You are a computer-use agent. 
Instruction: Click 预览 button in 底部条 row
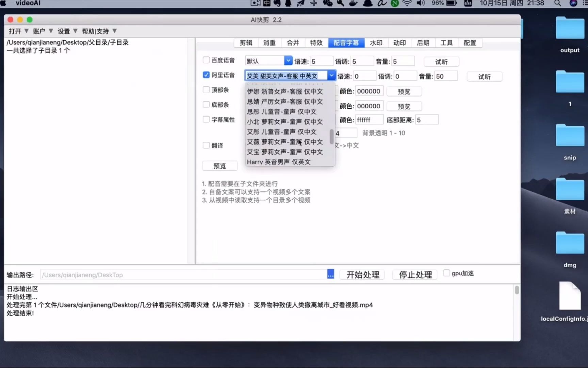click(404, 106)
